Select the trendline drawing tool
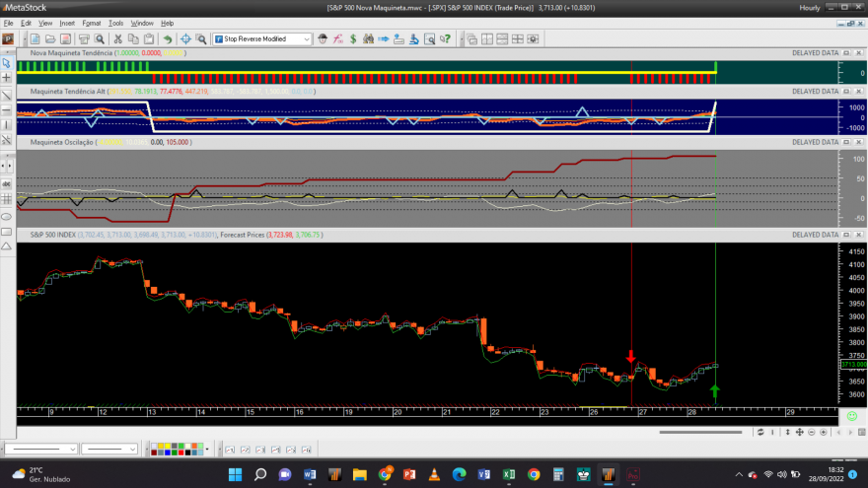Viewport: 868px width, 488px height. 7,96
